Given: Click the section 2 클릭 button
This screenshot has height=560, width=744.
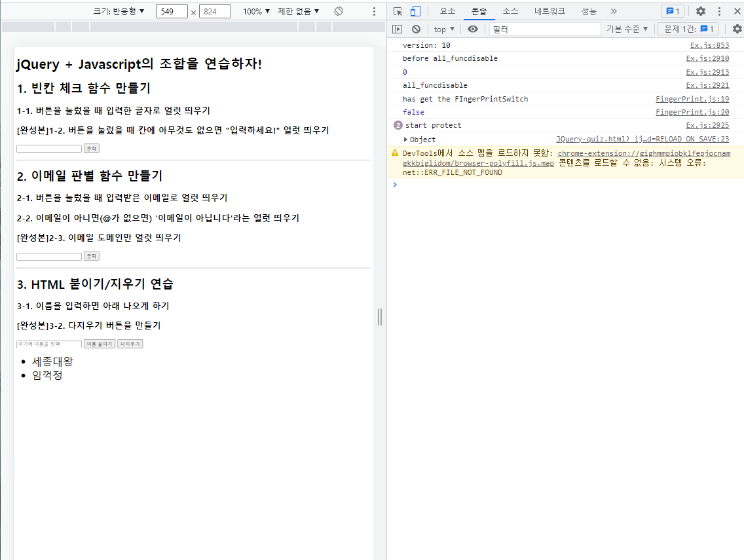Looking at the screenshot, I should [92, 256].
